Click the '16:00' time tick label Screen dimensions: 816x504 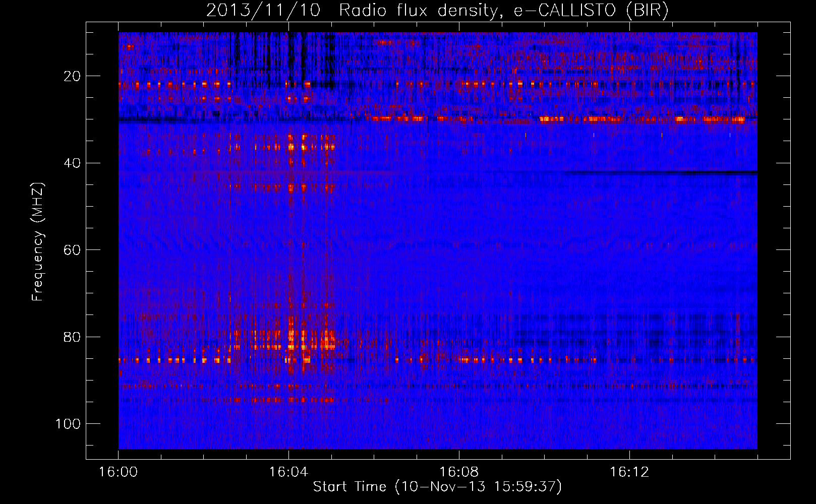coord(119,472)
